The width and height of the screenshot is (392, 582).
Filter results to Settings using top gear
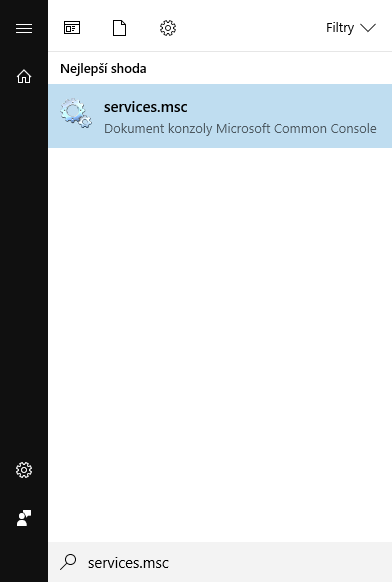[x=168, y=28]
